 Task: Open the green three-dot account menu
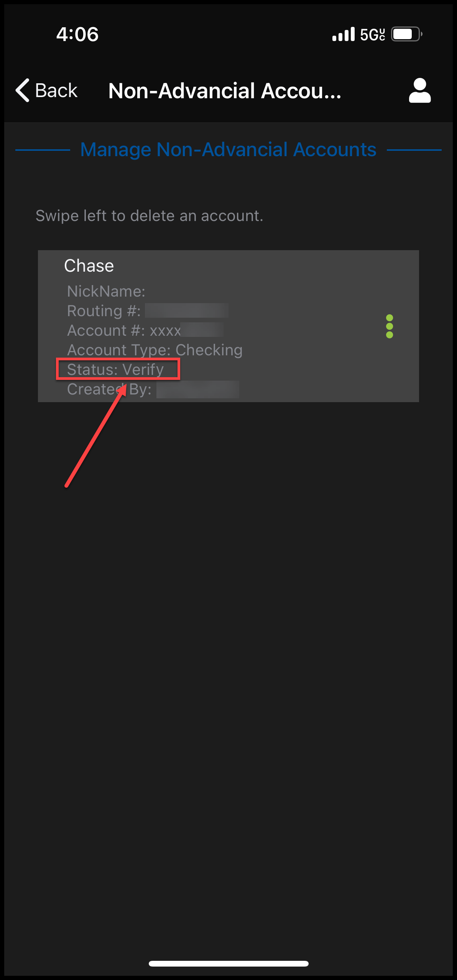(390, 327)
